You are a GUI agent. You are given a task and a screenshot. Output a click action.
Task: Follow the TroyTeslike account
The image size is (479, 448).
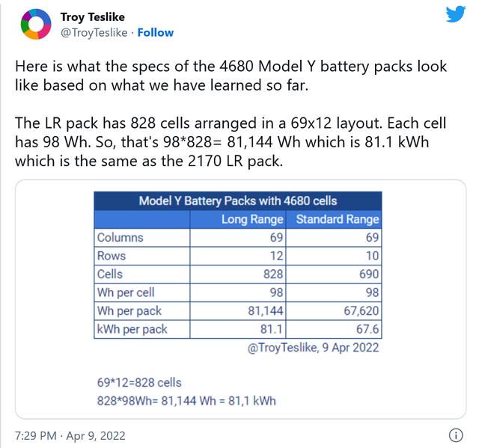click(x=156, y=33)
